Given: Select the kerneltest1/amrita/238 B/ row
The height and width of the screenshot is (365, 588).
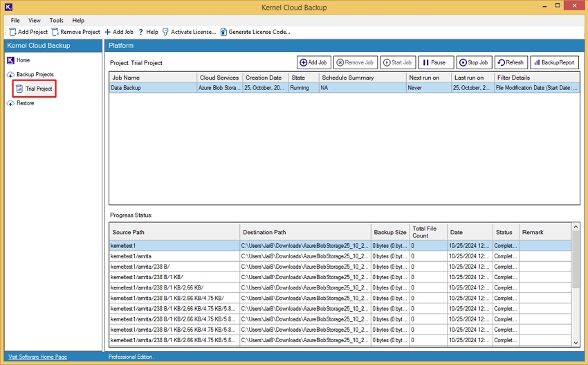Looking at the screenshot, I should 340,267.
